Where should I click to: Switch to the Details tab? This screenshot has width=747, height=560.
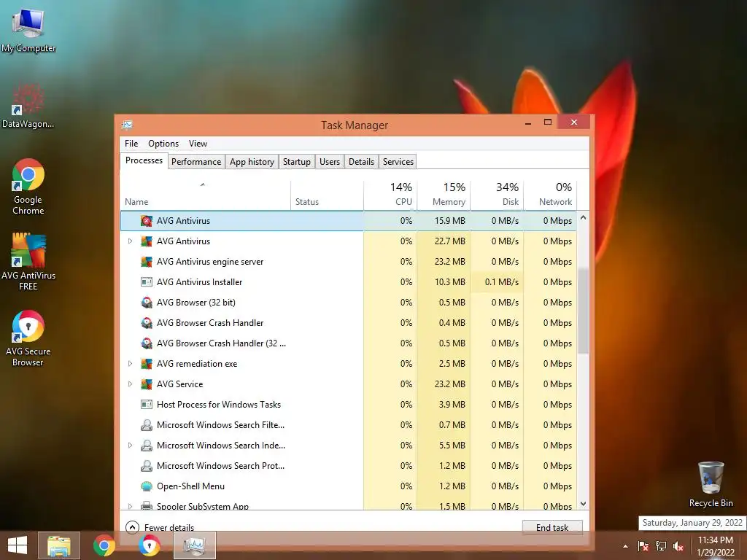(361, 162)
